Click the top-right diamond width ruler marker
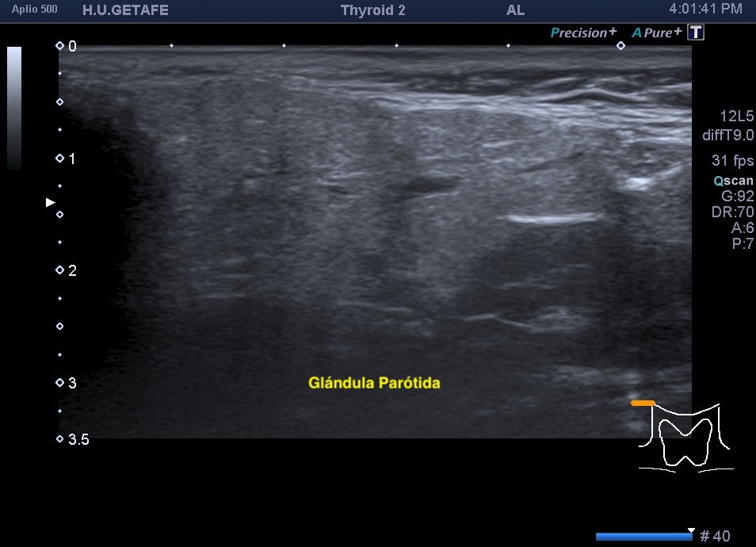Image resolution: width=756 pixels, height=547 pixels. (x=620, y=46)
